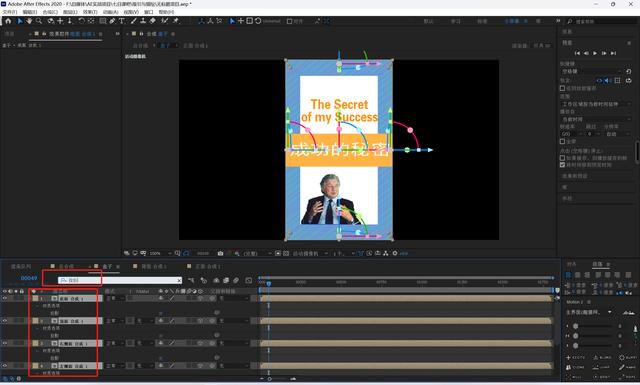Select the Hand tool
Viewport: 640px width, 385px height.
point(29,21)
